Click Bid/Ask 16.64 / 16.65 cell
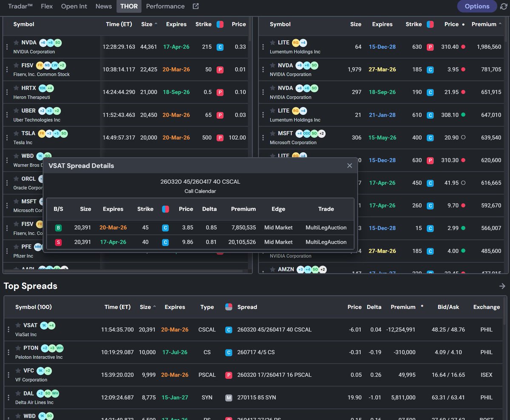The height and width of the screenshot is (420, 510). 448,375
